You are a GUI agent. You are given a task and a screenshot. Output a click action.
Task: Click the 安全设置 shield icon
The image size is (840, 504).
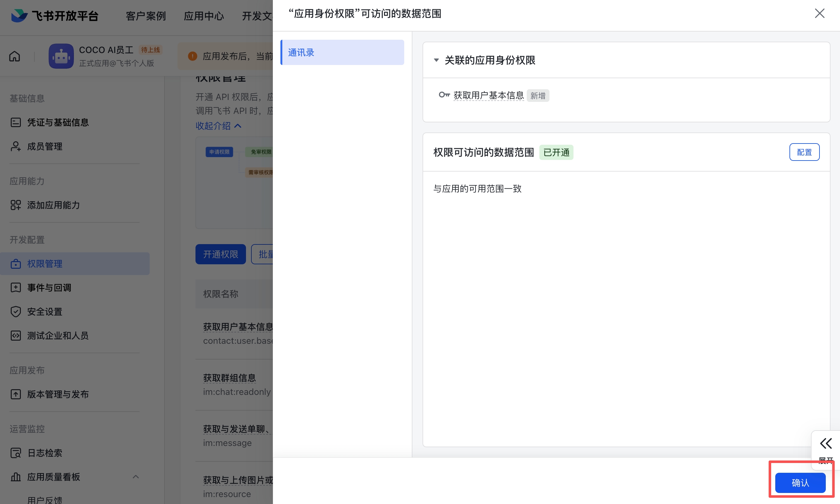pyautogui.click(x=16, y=311)
